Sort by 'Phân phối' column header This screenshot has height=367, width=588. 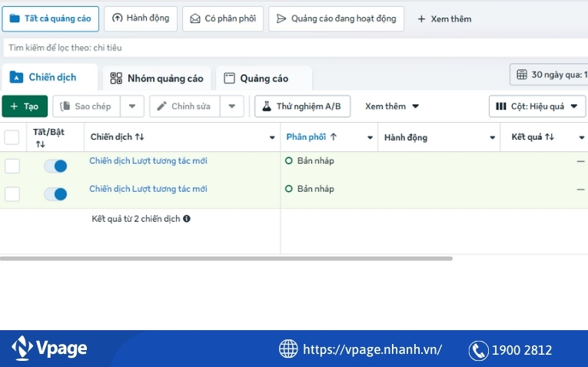click(311, 137)
